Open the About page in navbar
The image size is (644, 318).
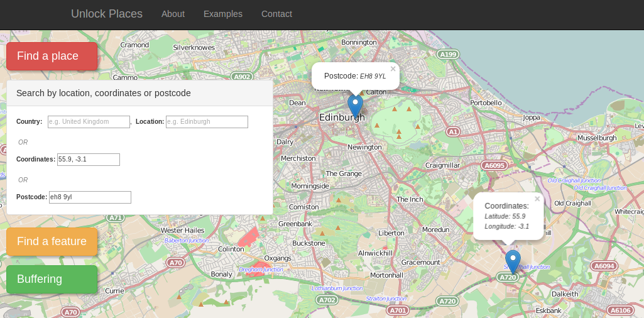tap(173, 14)
